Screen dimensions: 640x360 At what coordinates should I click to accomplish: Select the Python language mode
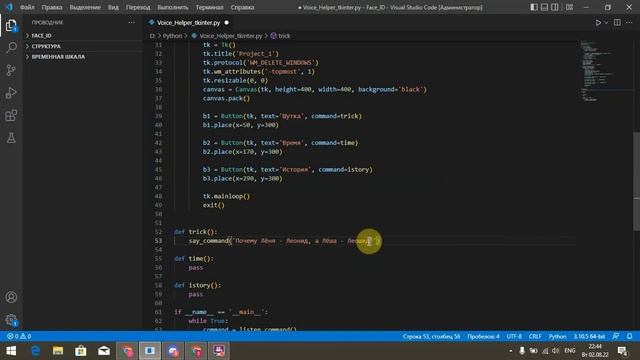click(557, 336)
